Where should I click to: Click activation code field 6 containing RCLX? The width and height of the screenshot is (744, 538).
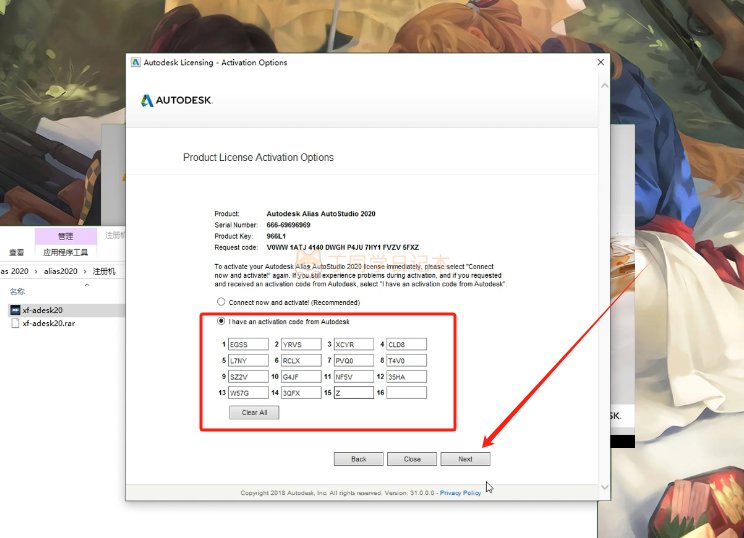pyautogui.click(x=301, y=361)
